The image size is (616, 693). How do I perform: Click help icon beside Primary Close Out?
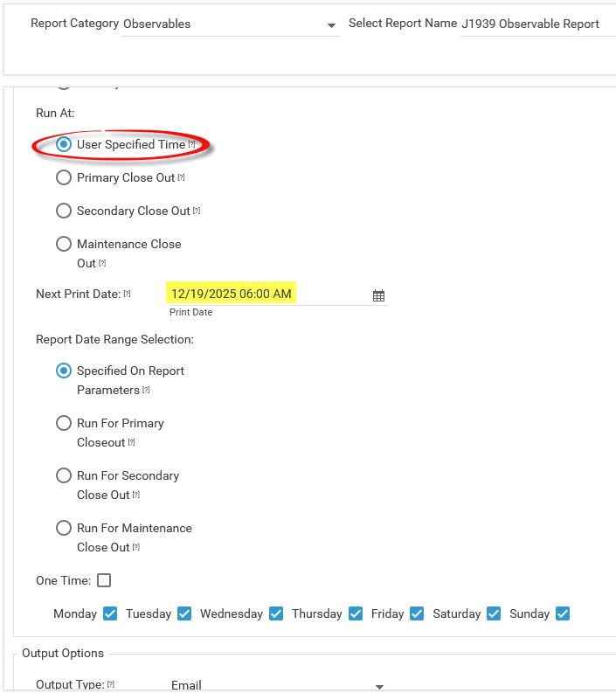click(181, 177)
